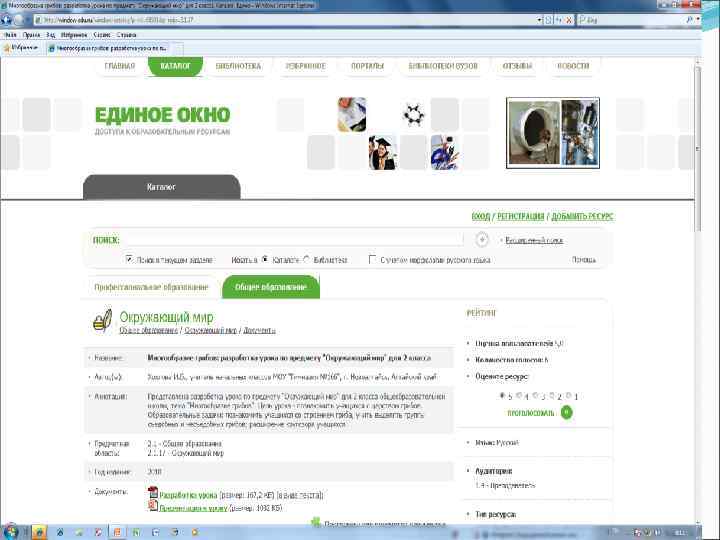Click the РЕГИСТРАЦИЯ link
The width and height of the screenshot is (720, 540).
pyautogui.click(x=521, y=216)
